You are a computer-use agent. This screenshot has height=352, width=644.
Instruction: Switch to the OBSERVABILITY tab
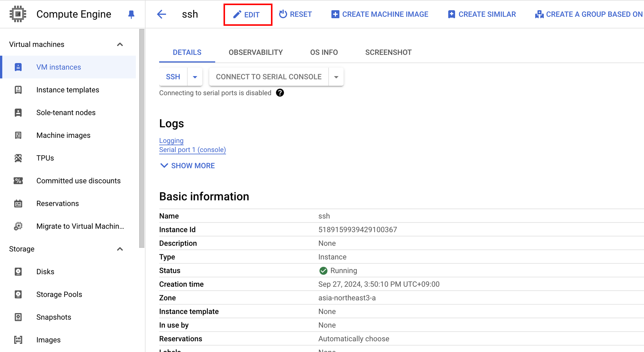(x=256, y=52)
